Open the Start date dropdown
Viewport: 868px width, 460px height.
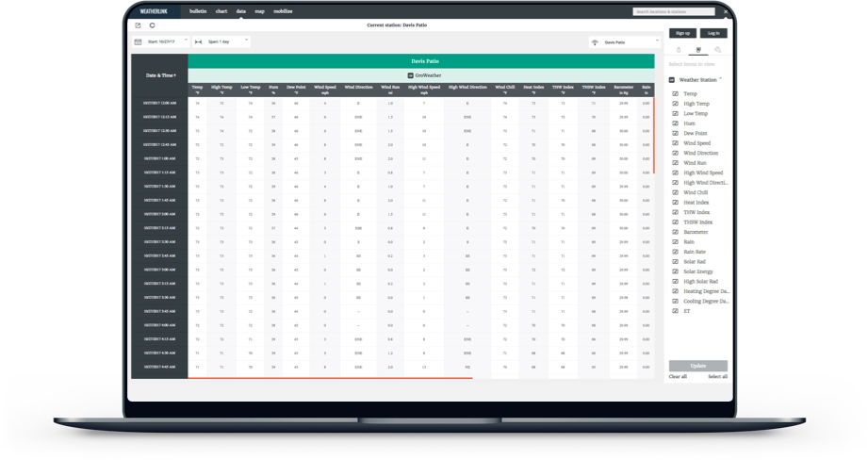[186, 41]
